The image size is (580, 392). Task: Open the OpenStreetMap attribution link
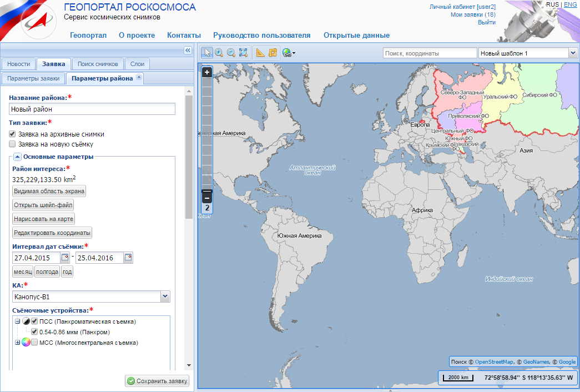494,361
